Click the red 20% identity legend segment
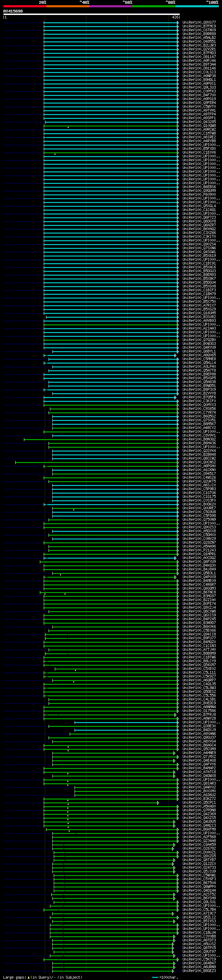222x980 pixels. pos(25,6)
